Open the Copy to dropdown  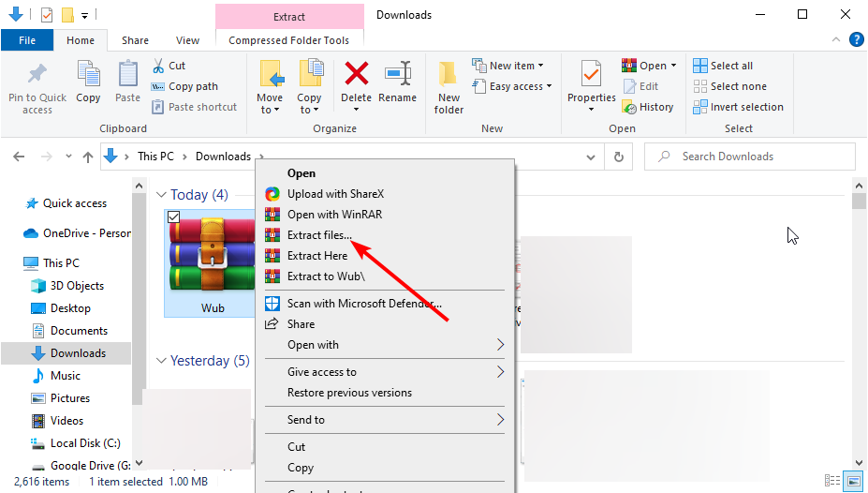pos(308,104)
